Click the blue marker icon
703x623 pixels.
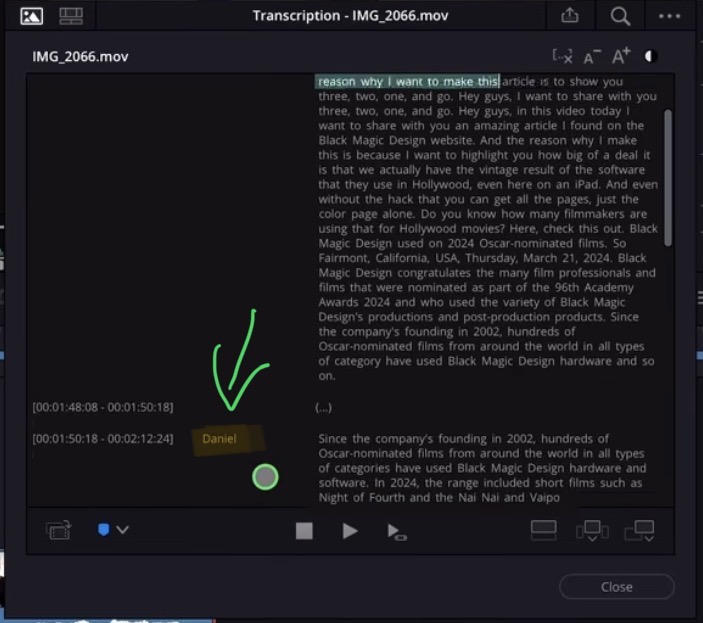pyautogui.click(x=103, y=530)
